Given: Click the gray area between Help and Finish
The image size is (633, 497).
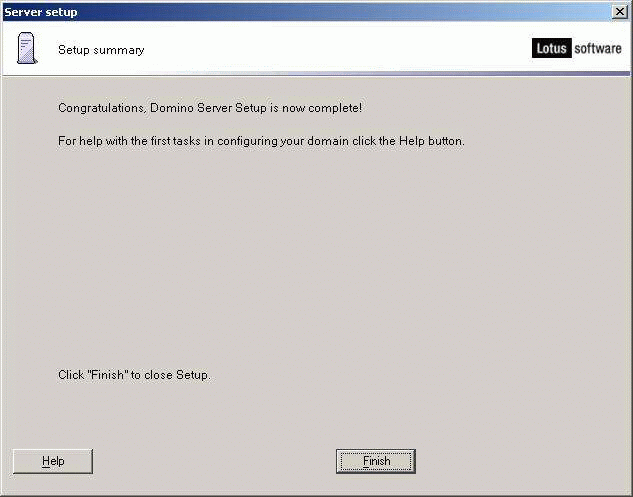Looking at the screenshot, I should pyautogui.click(x=214, y=461).
